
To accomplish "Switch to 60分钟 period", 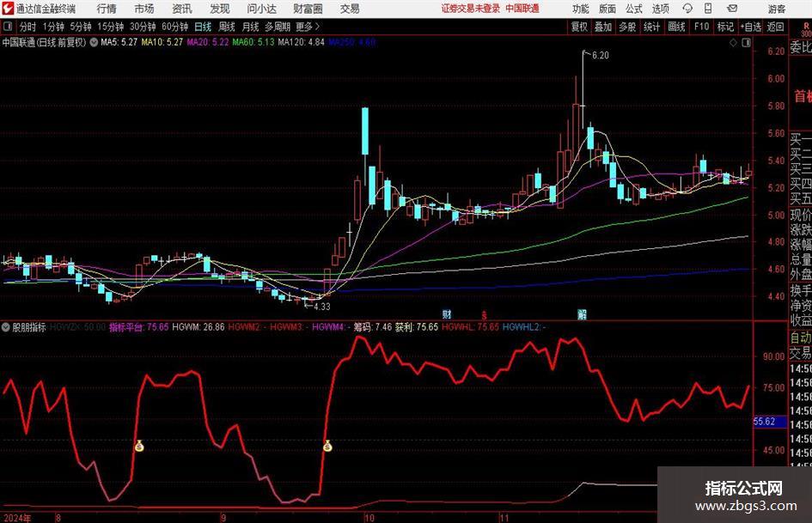I will (175, 27).
